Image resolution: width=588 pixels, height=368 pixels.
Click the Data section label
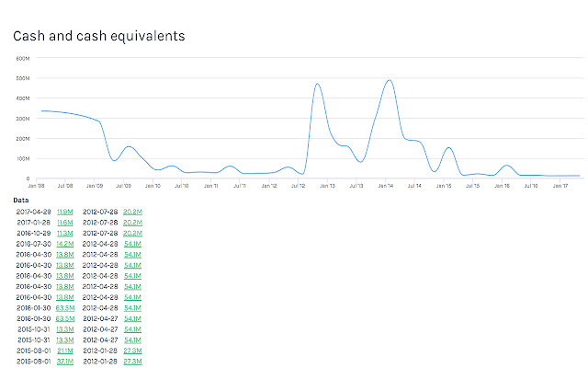point(20,201)
